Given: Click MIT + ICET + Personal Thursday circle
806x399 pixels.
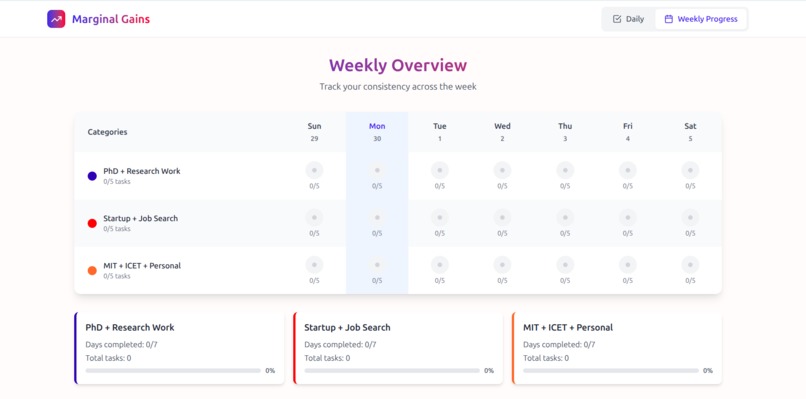Looking at the screenshot, I should click(565, 265).
